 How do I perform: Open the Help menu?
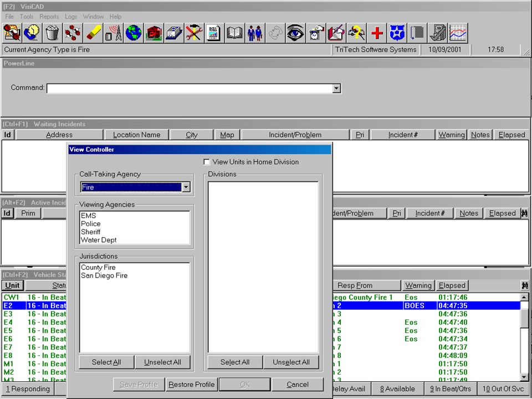[115, 17]
